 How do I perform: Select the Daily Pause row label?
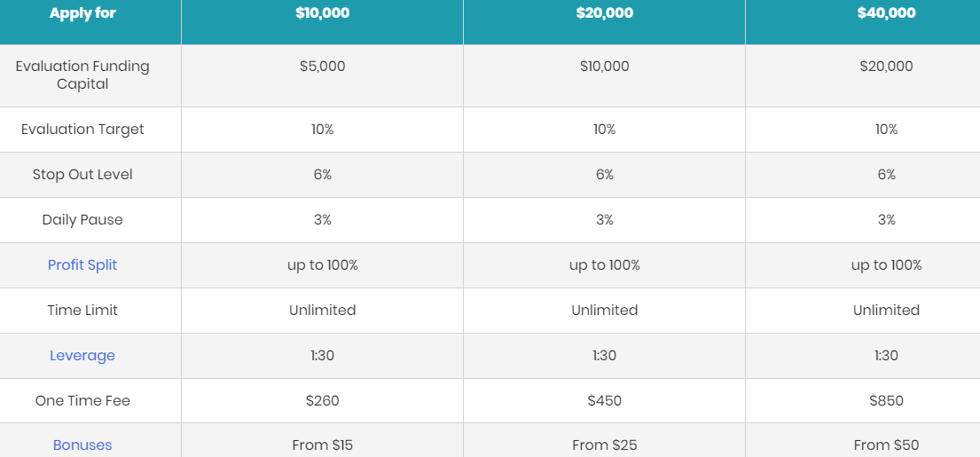point(82,220)
